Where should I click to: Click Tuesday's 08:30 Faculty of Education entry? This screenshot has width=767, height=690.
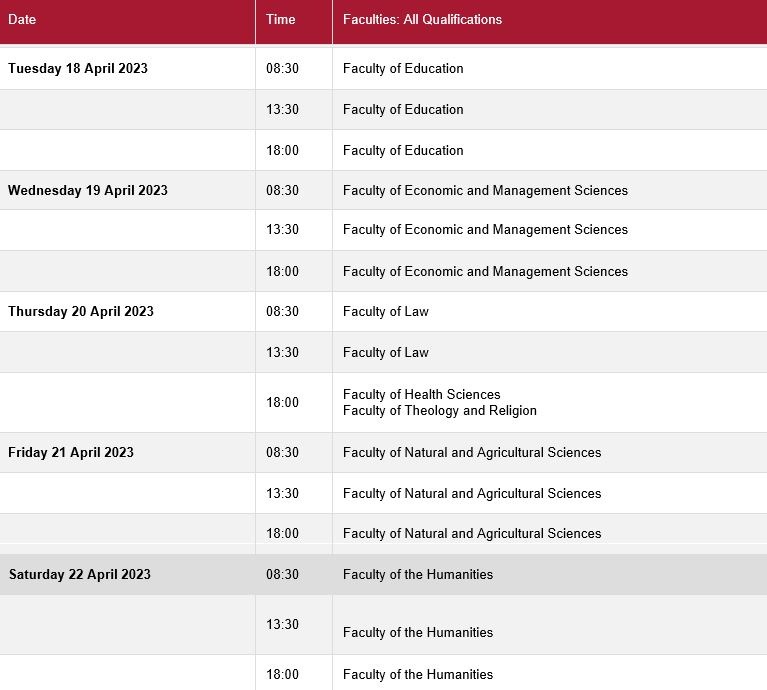coord(403,69)
